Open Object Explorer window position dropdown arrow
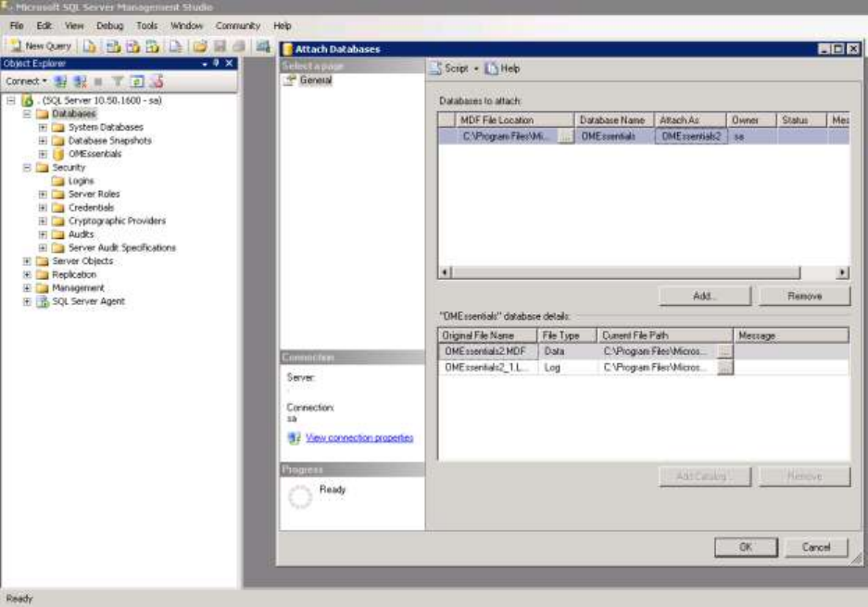This screenshot has width=868, height=607. coord(205,64)
